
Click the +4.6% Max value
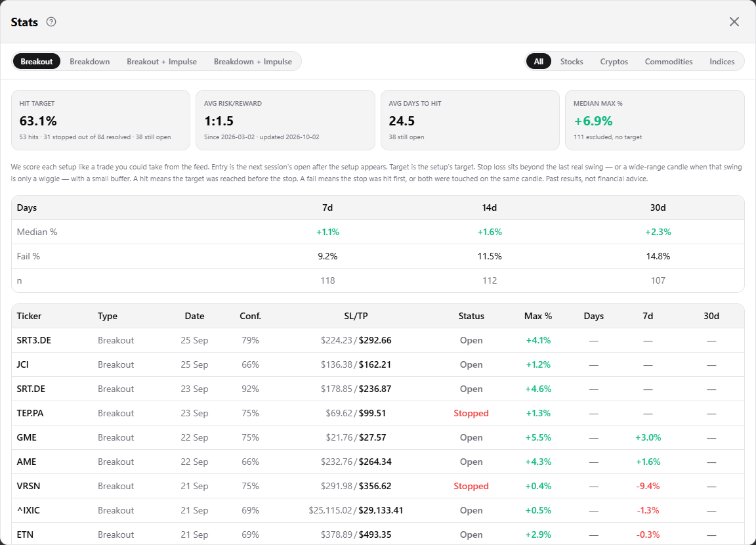tap(538, 389)
